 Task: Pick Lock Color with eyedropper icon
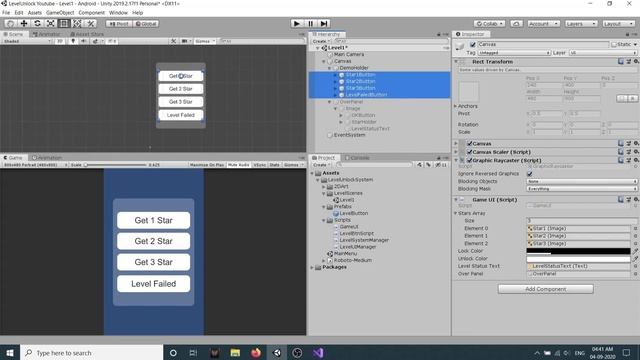coord(636,251)
